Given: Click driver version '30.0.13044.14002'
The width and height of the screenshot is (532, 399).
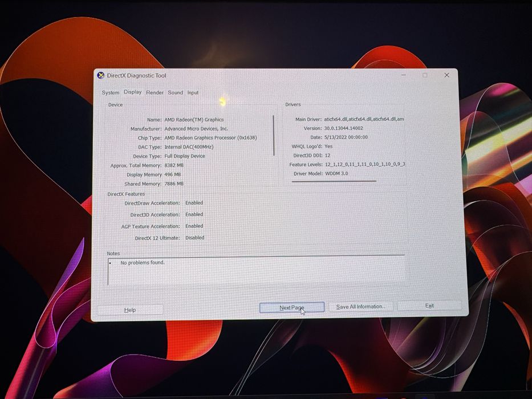Looking at the screenshot, I should pyautogui.click(x=343, y=128).
